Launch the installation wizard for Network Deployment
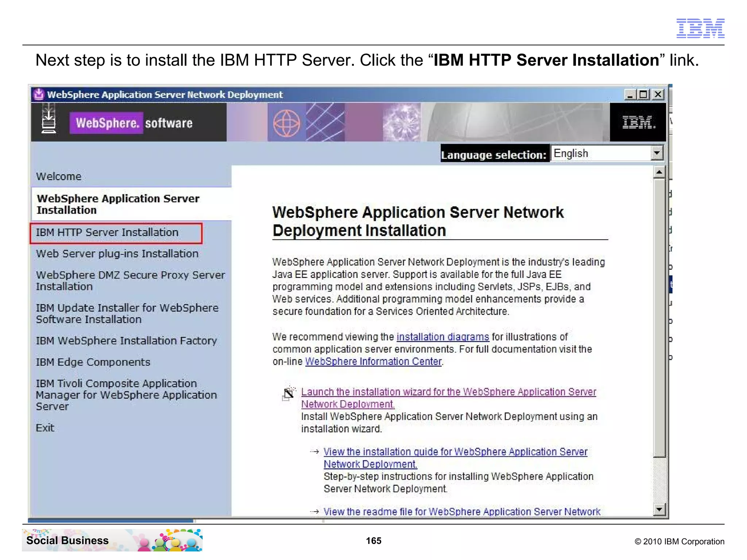747x560 pixels. (x=449, y=398)
